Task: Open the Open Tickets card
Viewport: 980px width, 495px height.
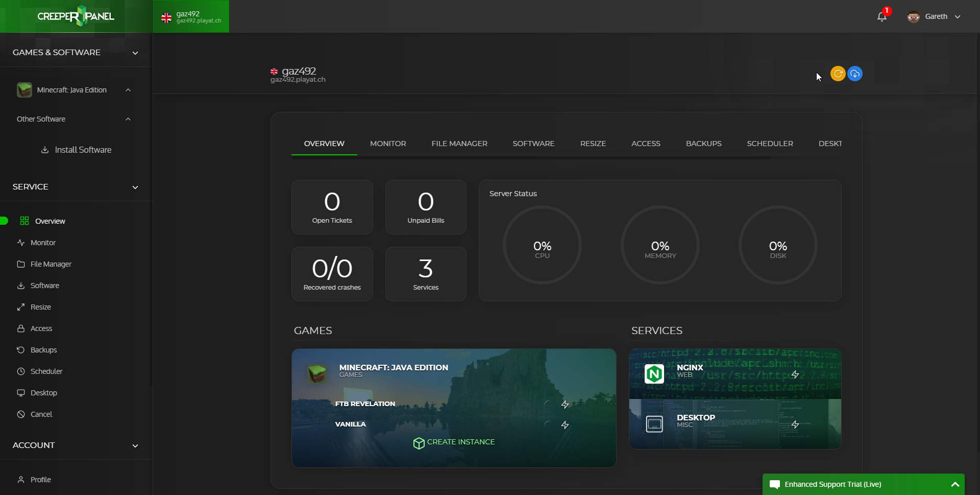Action: tap(332, 207)
